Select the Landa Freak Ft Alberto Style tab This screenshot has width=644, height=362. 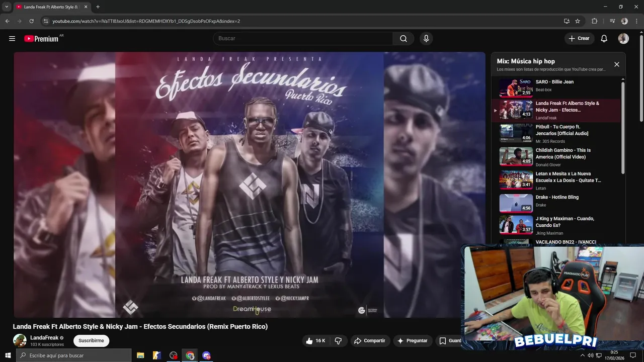pos(52,7)
